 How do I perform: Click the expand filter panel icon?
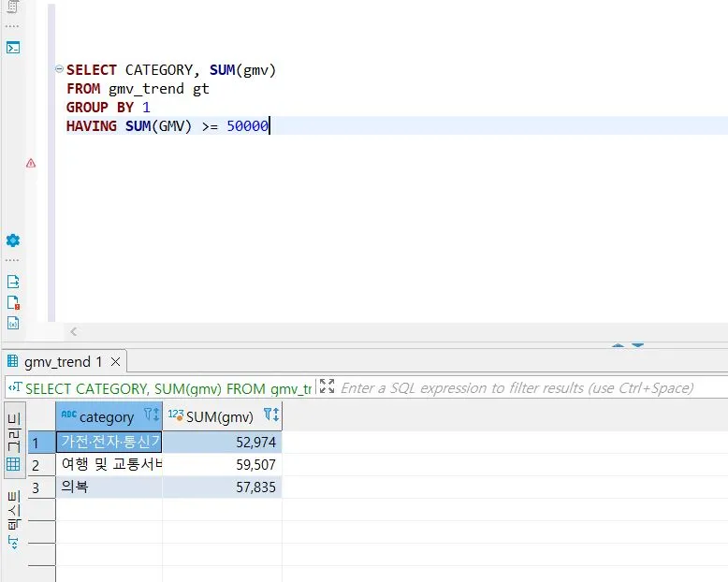point(327,386)
